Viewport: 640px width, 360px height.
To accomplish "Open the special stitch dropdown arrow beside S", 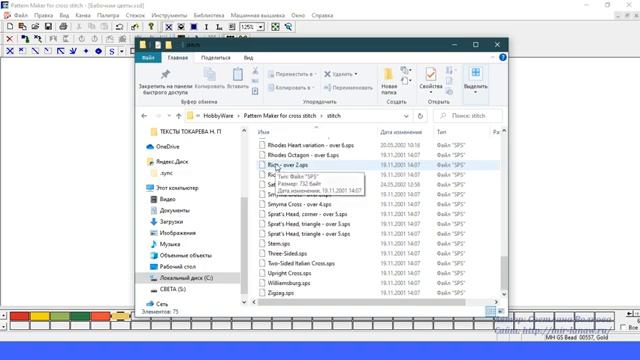I will coord(122,51).
